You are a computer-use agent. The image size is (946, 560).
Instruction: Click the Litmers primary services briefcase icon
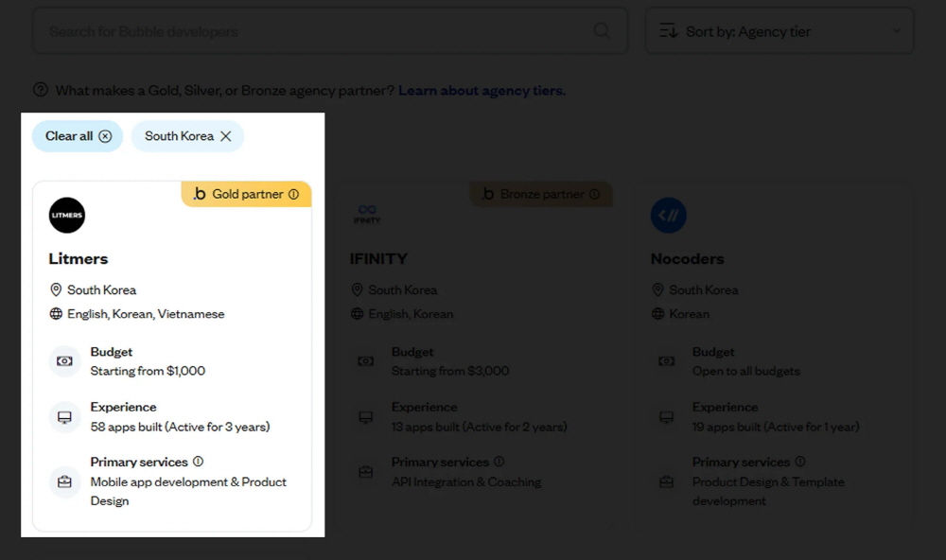tap(64, 481)
